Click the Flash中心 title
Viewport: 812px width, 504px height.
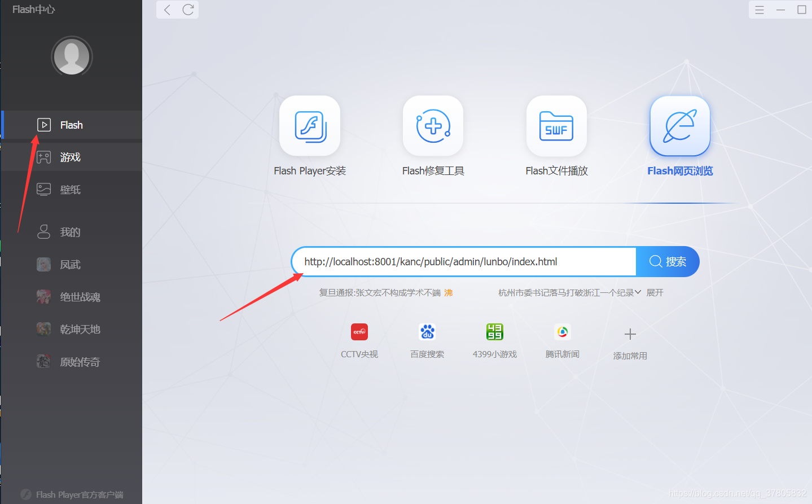34,9
